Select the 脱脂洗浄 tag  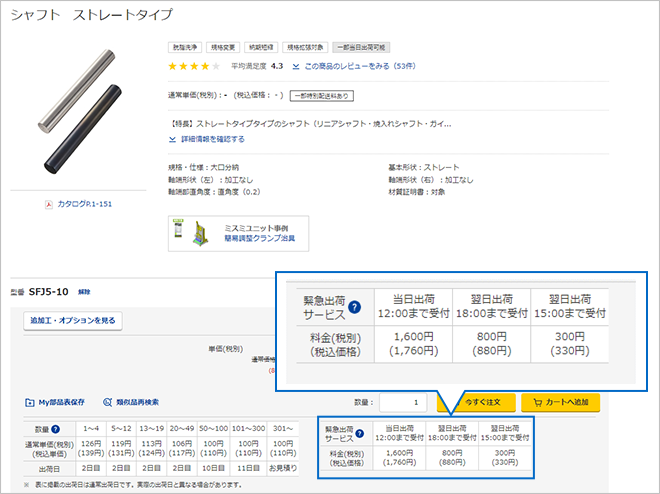(x=185, y=48)
